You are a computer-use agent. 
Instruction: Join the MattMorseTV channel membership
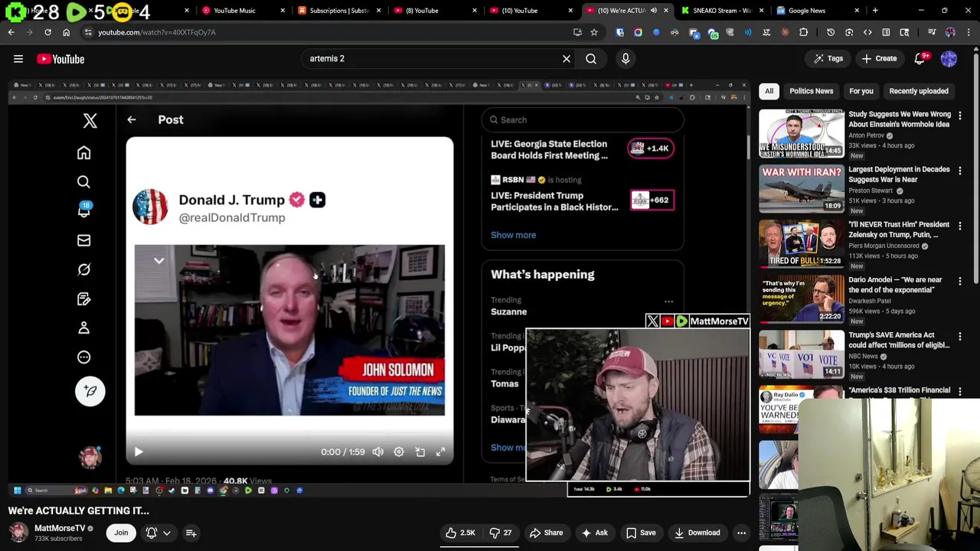pos(121,533)
